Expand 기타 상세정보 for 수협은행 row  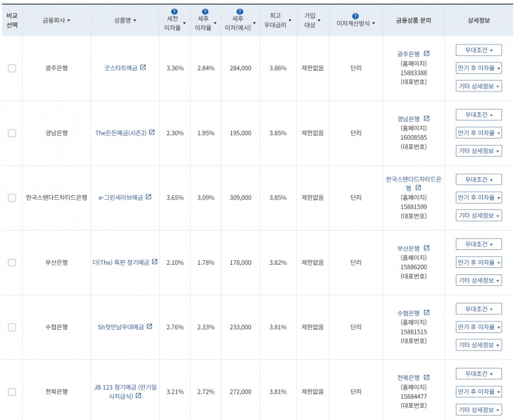pos(478,345)
